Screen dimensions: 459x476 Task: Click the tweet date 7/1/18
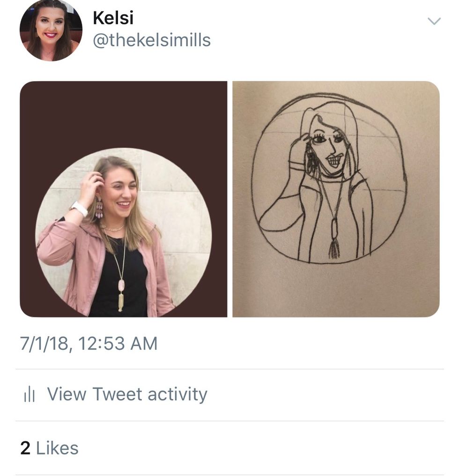(45, 344)
